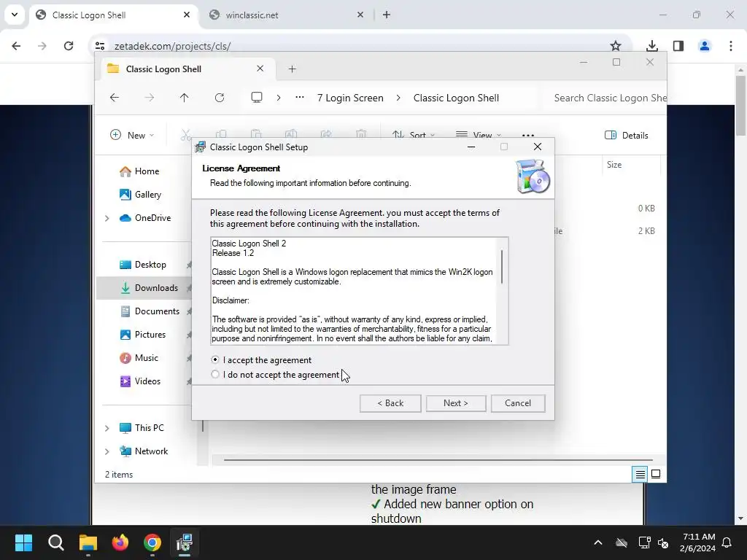Viewport: 747px width, 560px height.
Task: Click the PC icon in Explorer address bar
Action: pyautogui.click(x=257, y=98)
